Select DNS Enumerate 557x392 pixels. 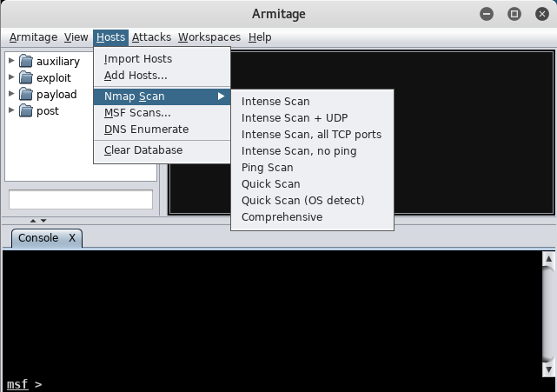(x=162, y=130)
